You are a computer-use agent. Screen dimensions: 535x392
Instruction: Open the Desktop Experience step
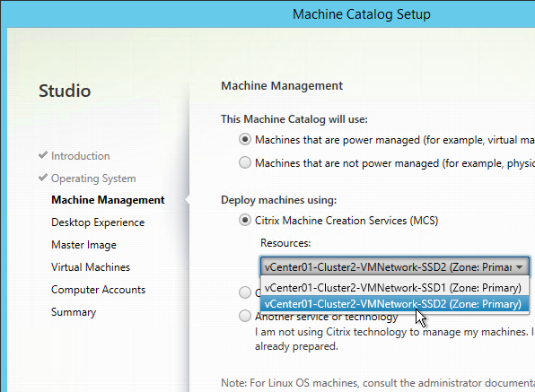98,222
